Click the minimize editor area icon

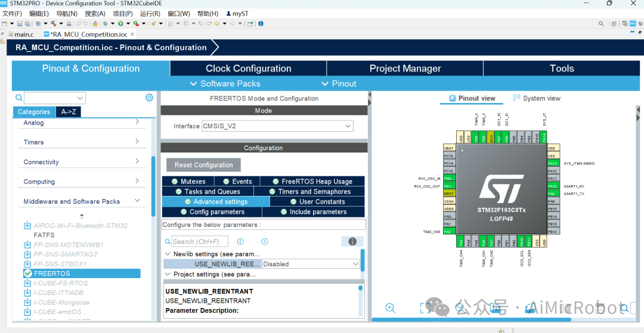point(633,32)
